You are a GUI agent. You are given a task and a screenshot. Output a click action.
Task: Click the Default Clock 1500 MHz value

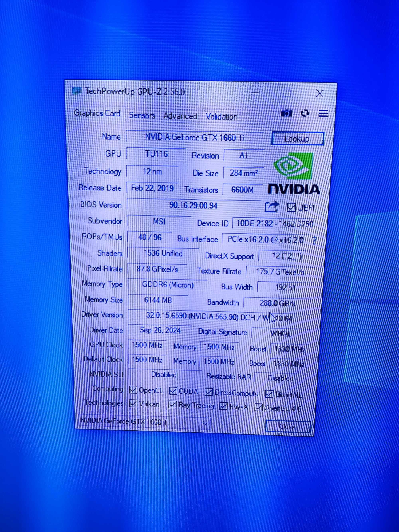point(147,360)
